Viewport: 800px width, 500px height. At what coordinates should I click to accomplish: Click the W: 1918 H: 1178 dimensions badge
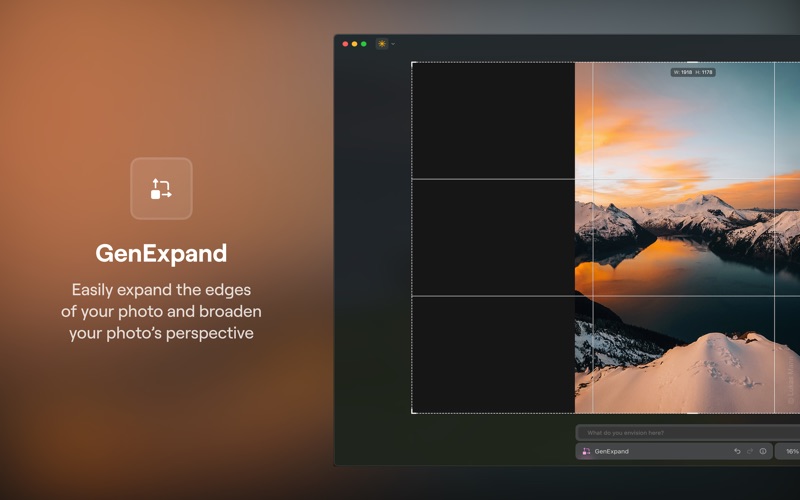pos(693,72)
